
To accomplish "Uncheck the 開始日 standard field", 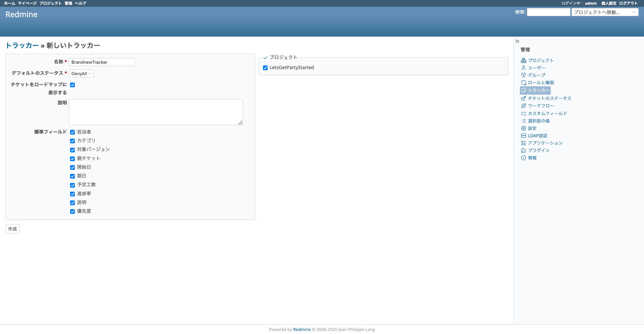I will pos(72,168).
